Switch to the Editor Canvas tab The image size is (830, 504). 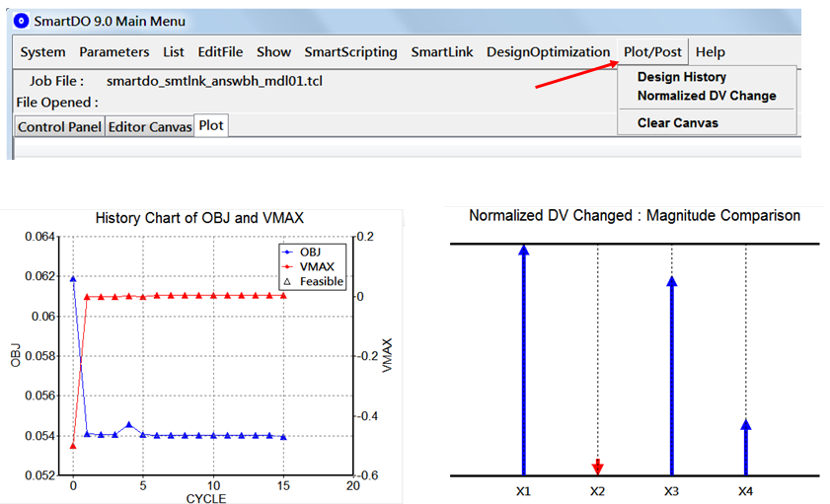[x=149, y=126]
